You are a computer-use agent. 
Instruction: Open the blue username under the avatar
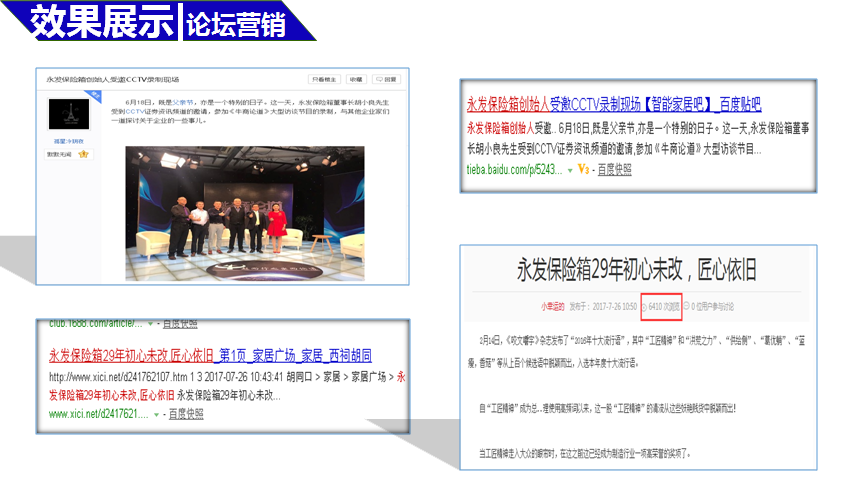pyautogui.click(x=69, y=141)
